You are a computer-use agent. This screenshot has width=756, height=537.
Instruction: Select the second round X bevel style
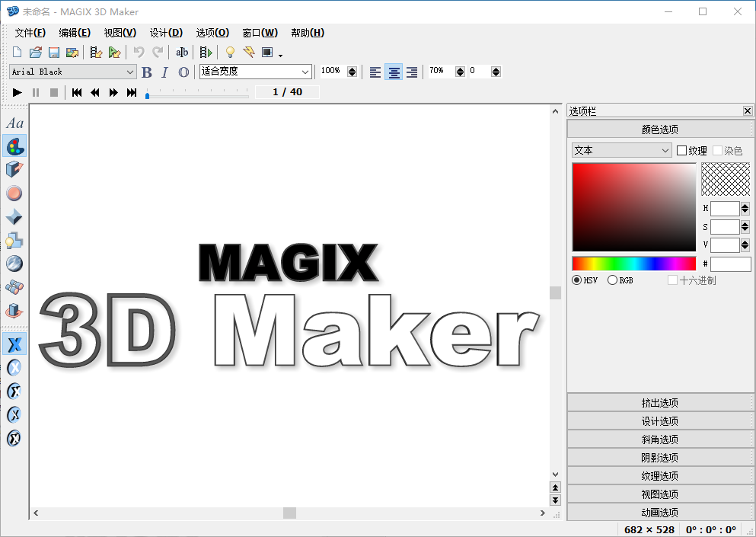click(x=14, y=368)
